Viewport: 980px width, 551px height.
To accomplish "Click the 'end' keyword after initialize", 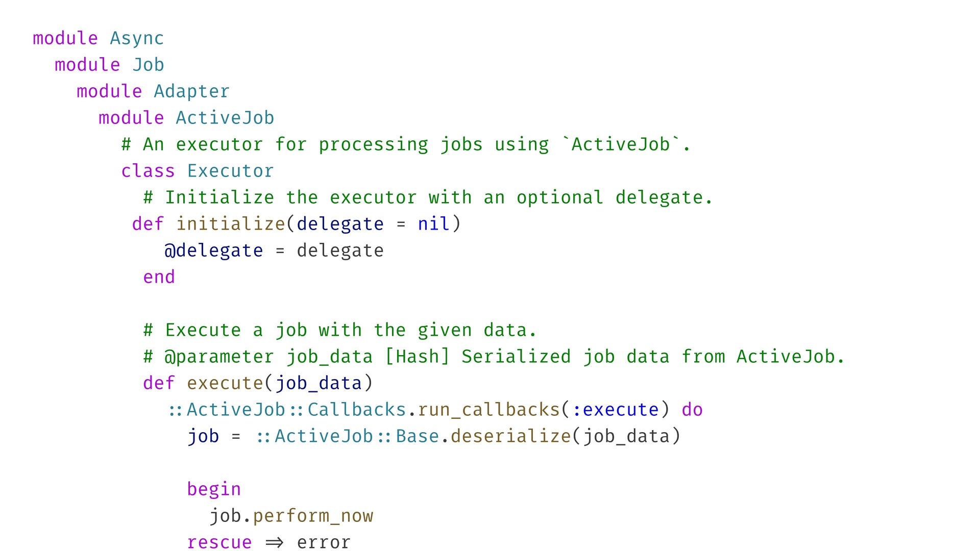I will (x=159, y=278).
